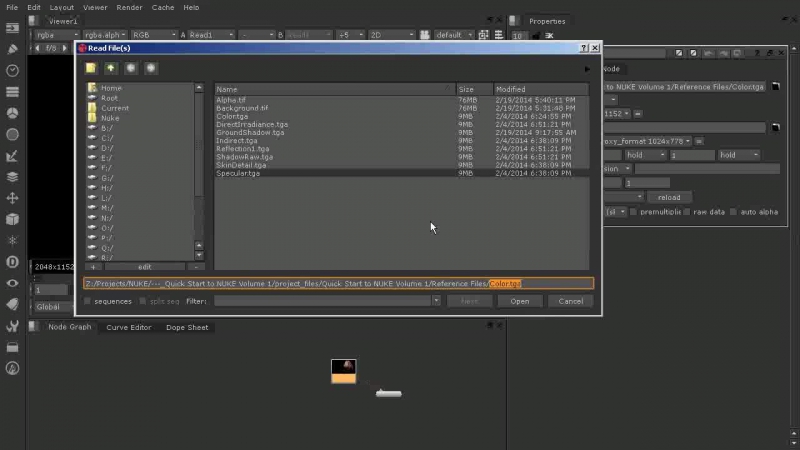Open the RGB display dropdown
800x450 pixels.
click(154, 35)
